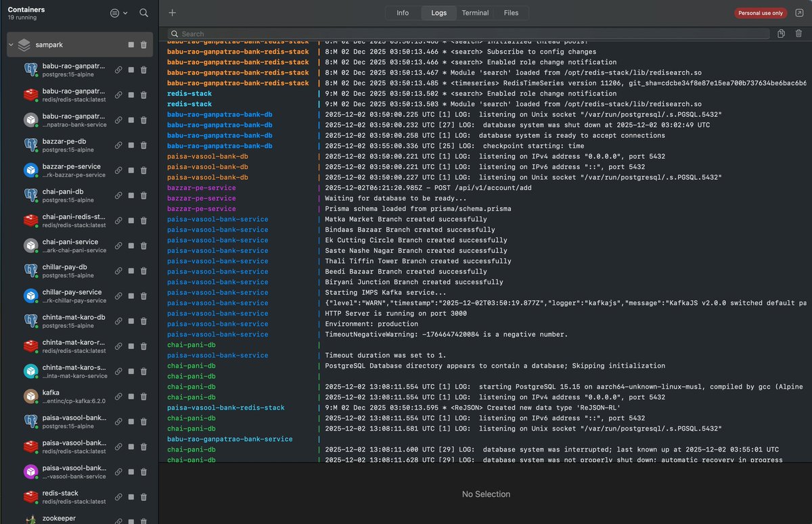
Task: Click 'Matka Market Branch created successfully' log line
Action: (405, 219)
